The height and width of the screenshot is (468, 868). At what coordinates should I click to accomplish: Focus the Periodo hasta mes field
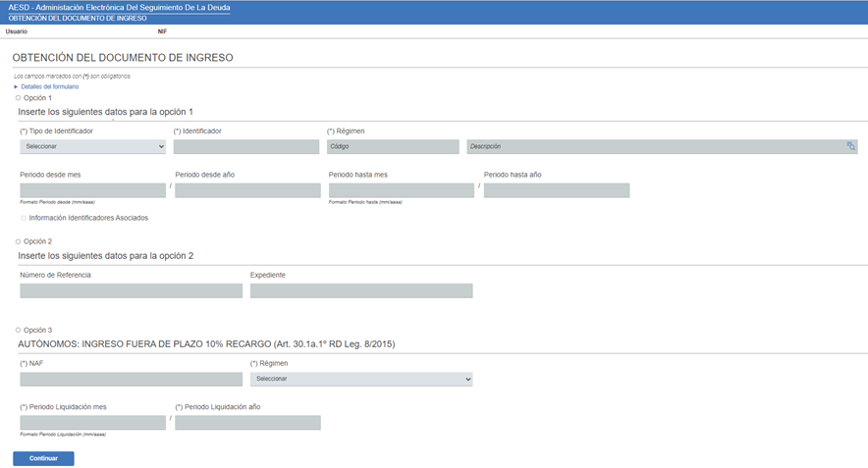click(x=401, y=190)
